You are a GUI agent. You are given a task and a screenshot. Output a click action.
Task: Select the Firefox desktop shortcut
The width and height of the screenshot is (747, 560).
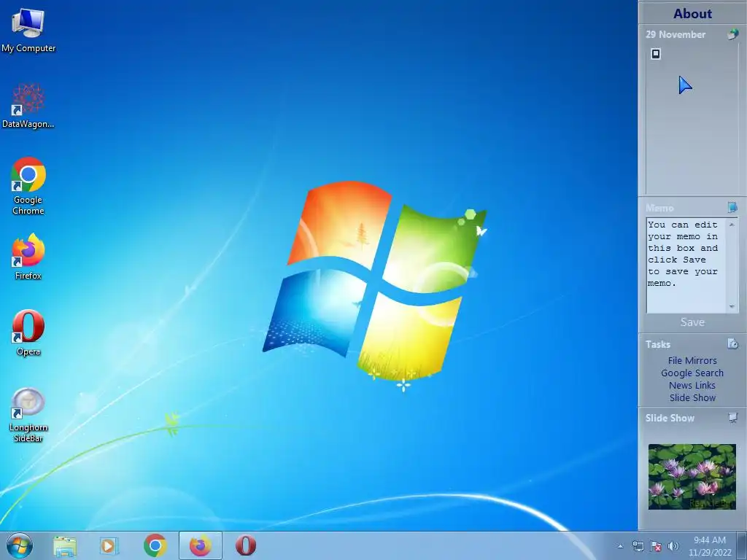click(28, 256)
